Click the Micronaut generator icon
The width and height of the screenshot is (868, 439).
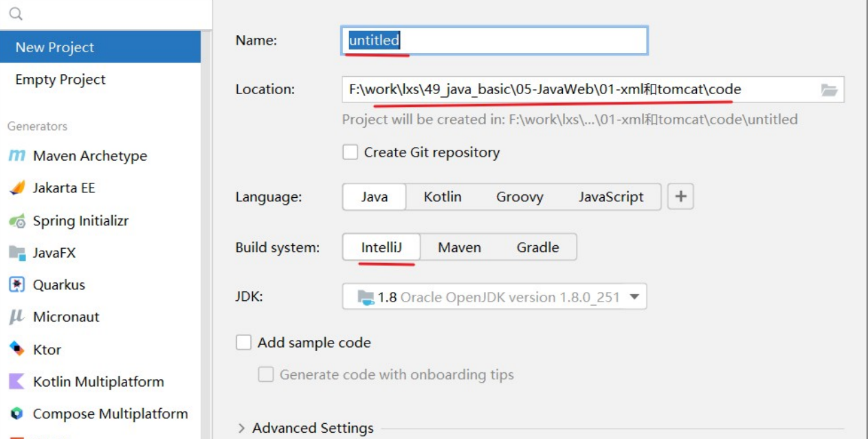(16, 317)
